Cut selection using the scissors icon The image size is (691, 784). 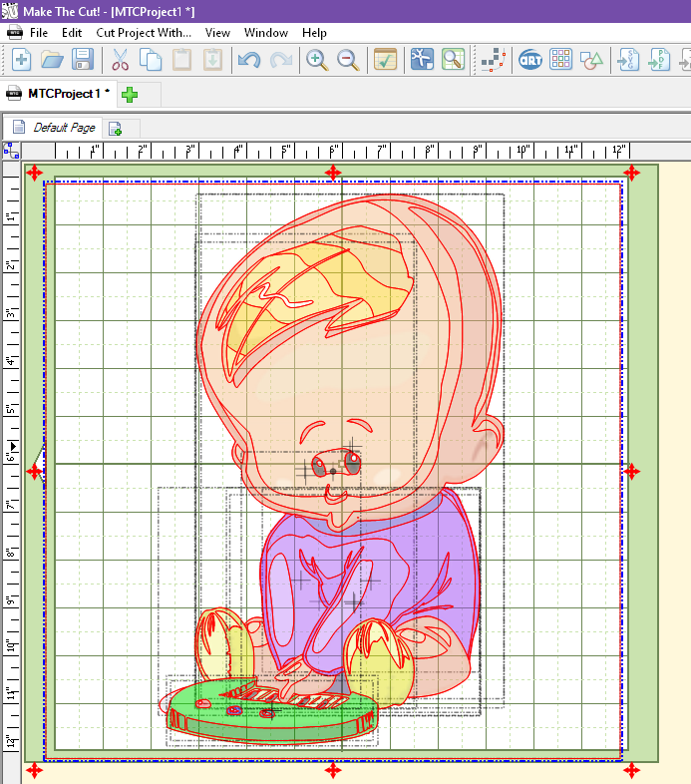pyautogui.click(x=120, y=60)
